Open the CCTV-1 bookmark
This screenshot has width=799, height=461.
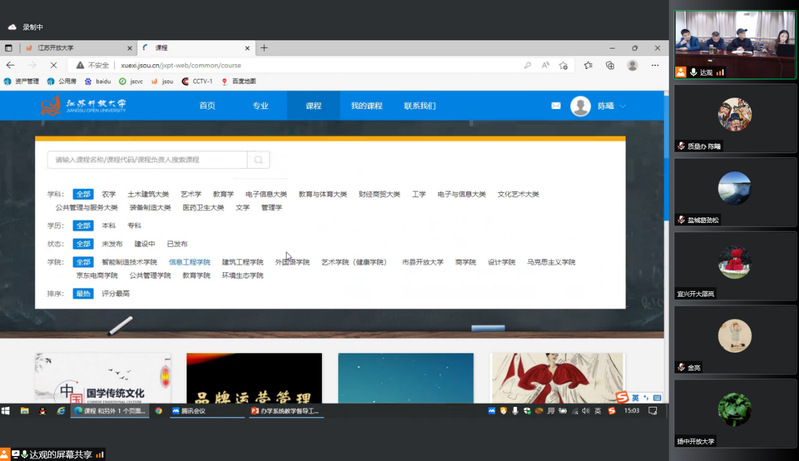tap(197, 81)
